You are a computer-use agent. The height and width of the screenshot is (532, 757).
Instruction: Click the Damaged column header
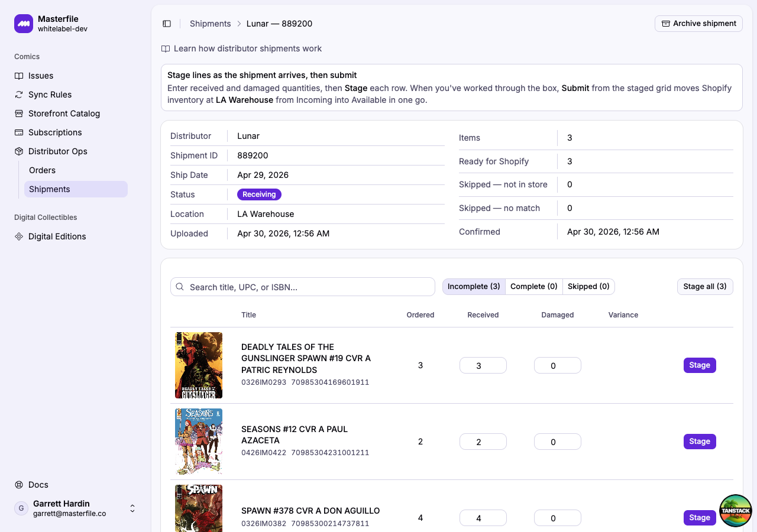point(558,315)
